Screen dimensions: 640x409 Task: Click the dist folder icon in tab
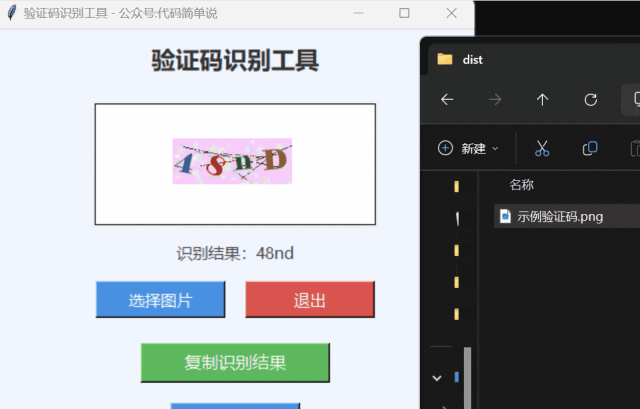point(444,59)
